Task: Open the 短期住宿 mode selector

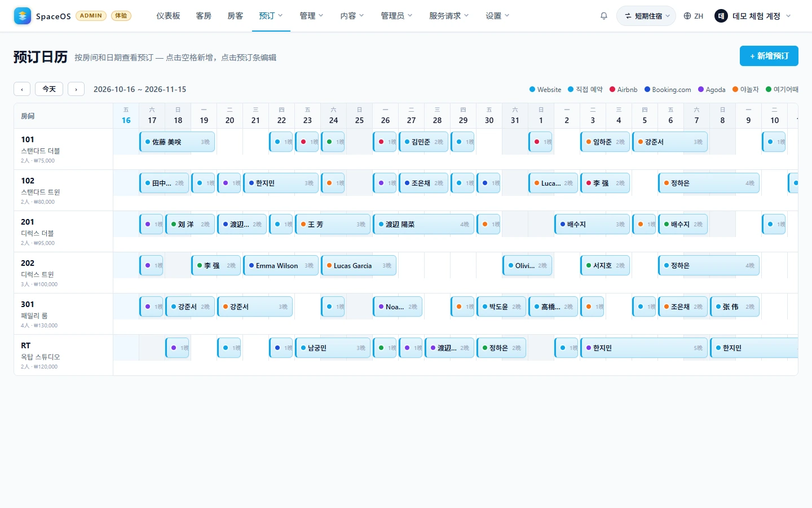Action: [646, 16]
